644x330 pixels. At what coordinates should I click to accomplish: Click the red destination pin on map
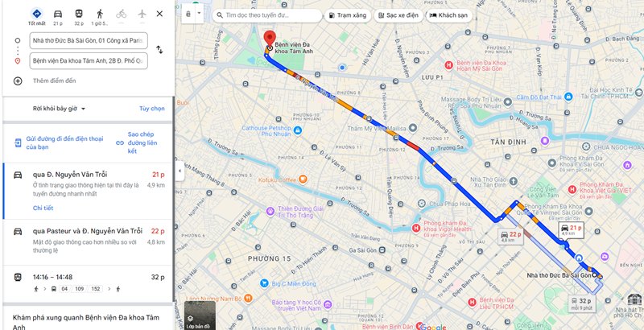click(270, 39)
